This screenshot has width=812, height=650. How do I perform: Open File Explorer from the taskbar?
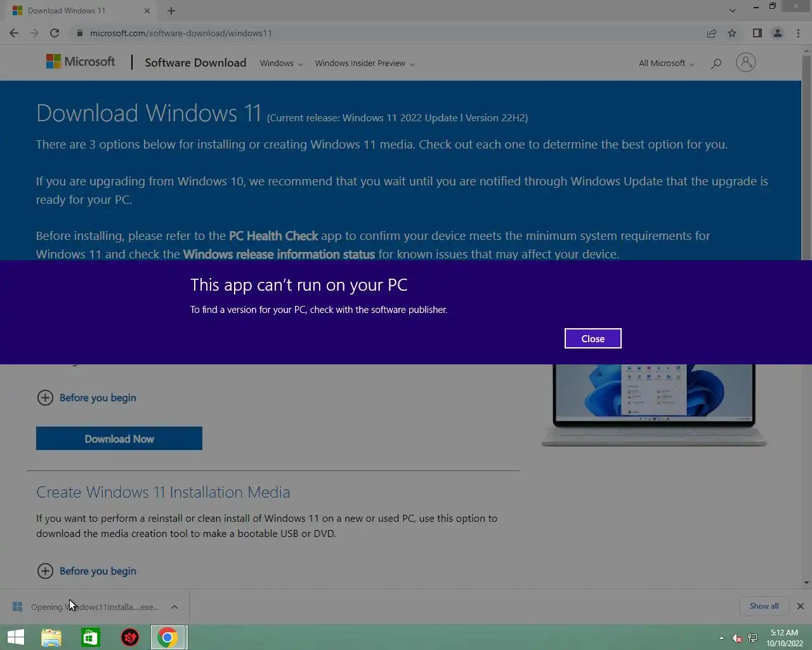coord(51,637)
